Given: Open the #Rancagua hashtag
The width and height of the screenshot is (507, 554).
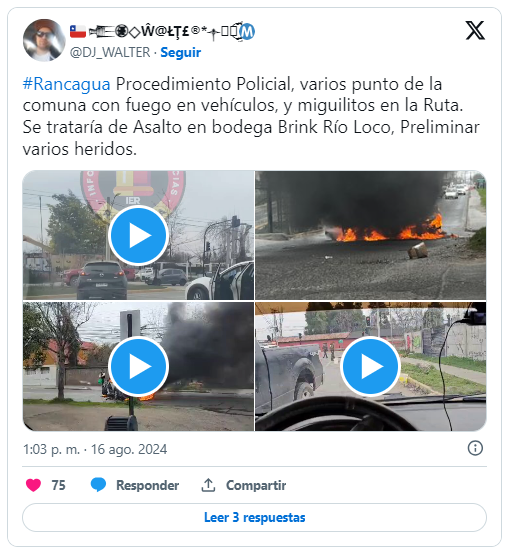Looking at the screenshot, I should pyautogui.click(x=66, y=84).
